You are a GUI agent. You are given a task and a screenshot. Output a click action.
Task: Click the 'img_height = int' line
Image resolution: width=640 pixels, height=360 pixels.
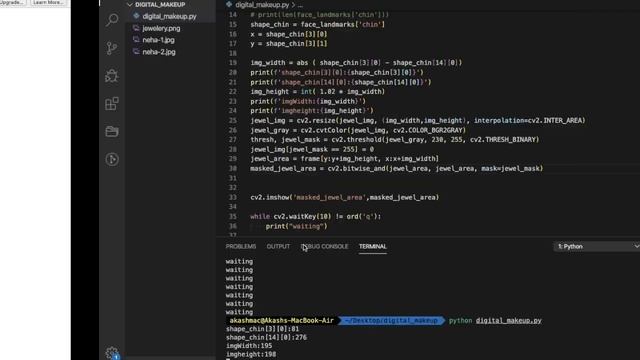(318, 92)
